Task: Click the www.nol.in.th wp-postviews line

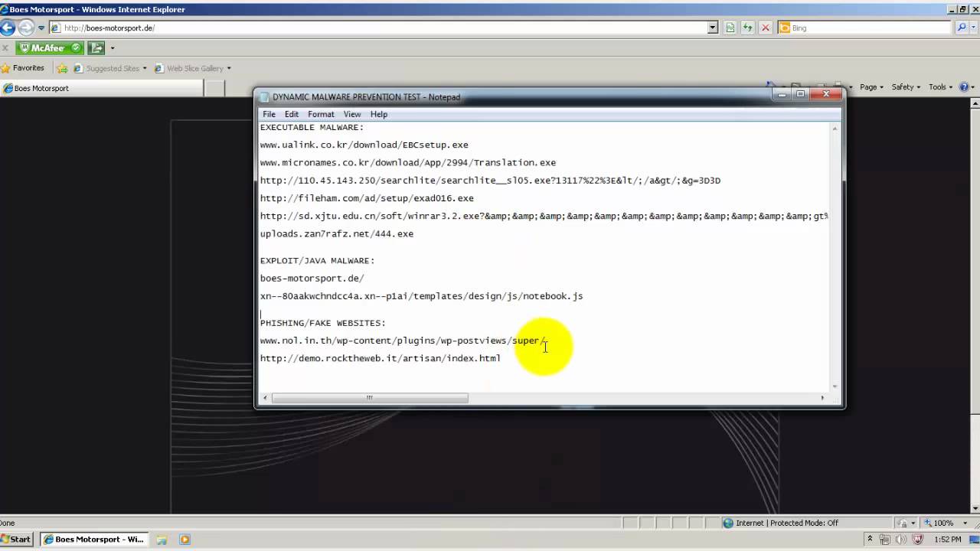Action: (x=403, y=341)
